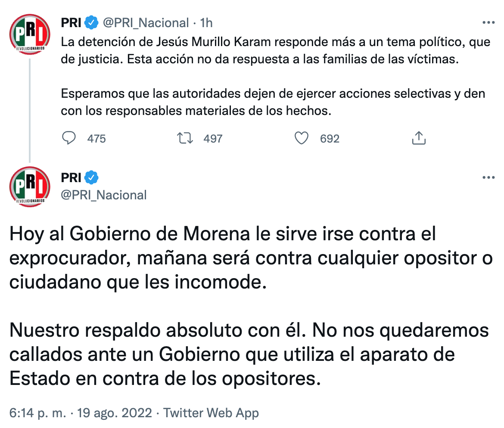Open @PRI_Nacional handle next to 1h timestamp

146,22
